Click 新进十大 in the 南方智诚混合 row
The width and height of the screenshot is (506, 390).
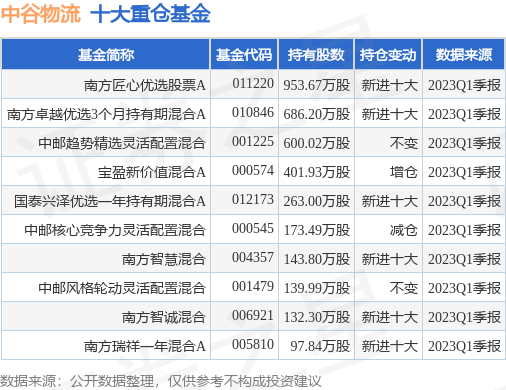390,317
